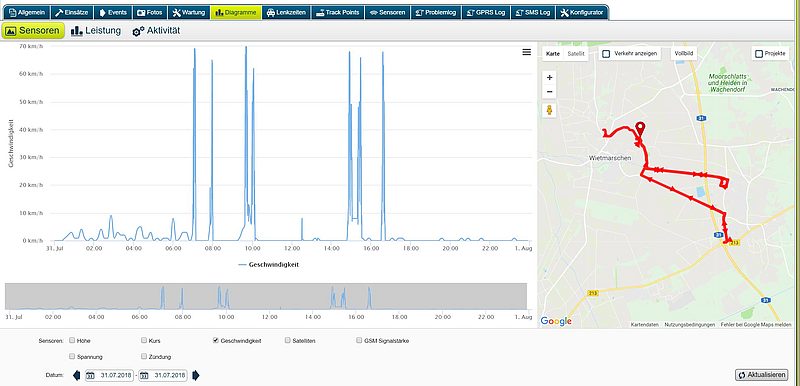Enable the Höhe sensor checkbox
Image resolution: width=800 pixels, height=386 pixels.
coord(72,340)
